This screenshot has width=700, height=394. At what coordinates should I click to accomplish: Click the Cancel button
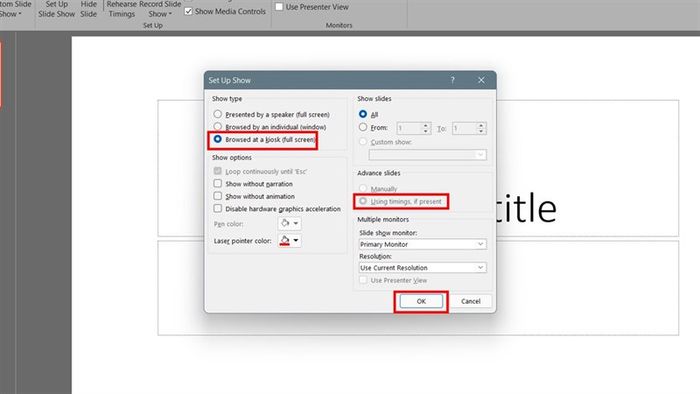point(471,301)
